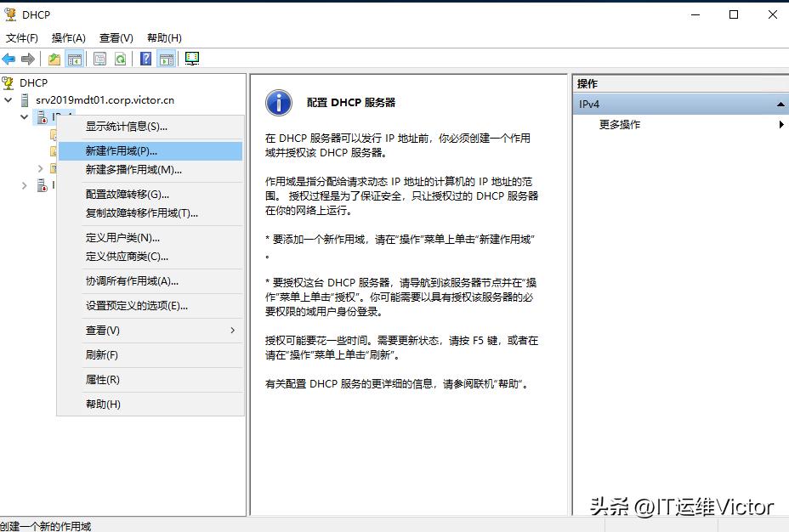Click the DHCP trophy icon at tree root

pyautogui.click(x=9, y=82)
